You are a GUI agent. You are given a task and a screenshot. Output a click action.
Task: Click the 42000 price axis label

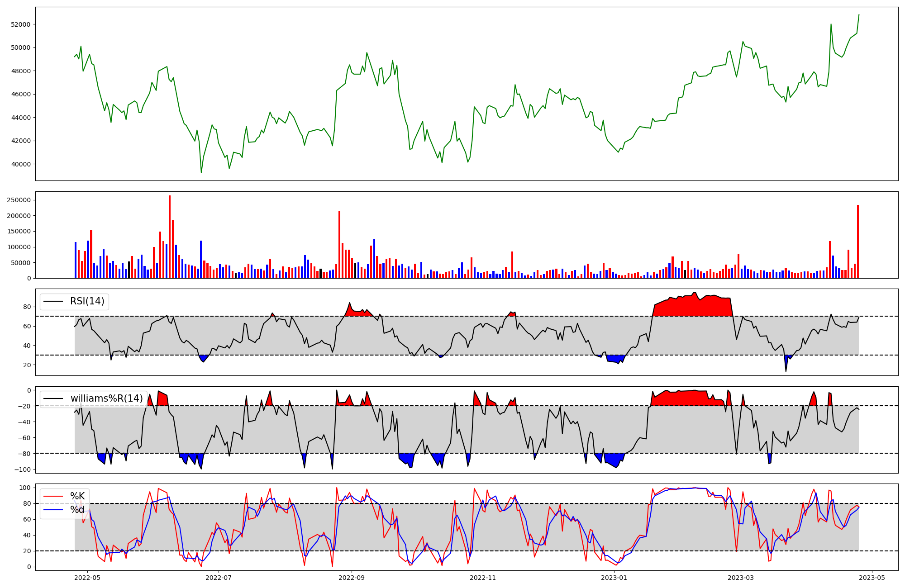pos(21,141)
